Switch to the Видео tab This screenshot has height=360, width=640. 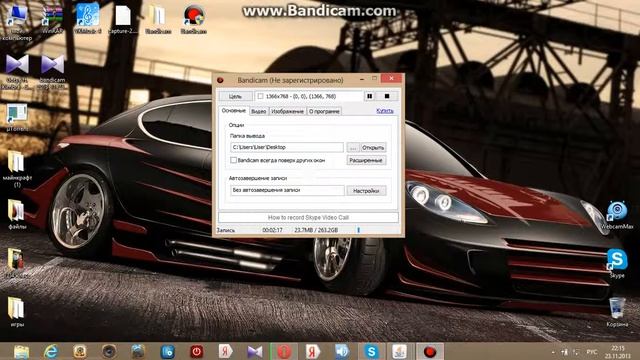tap(258, 111)
